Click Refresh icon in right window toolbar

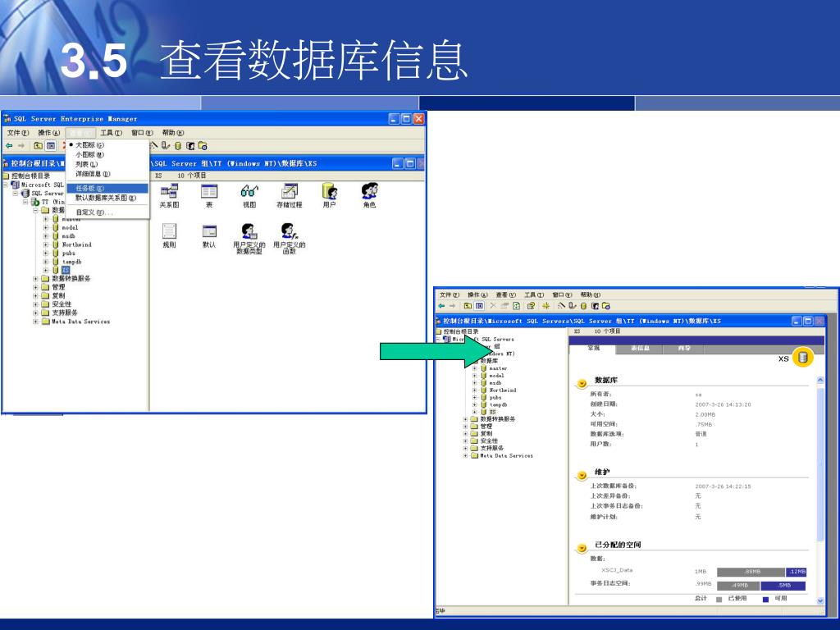(x=517, y=306)
